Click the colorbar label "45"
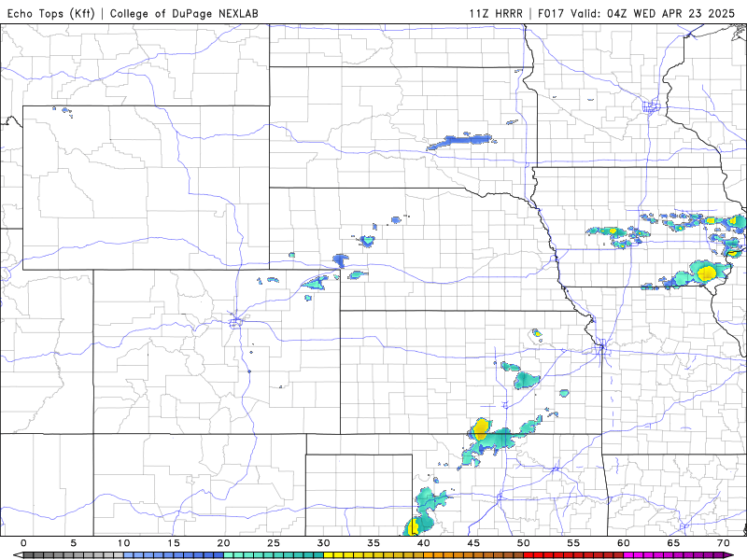 (x=473, y=543)
